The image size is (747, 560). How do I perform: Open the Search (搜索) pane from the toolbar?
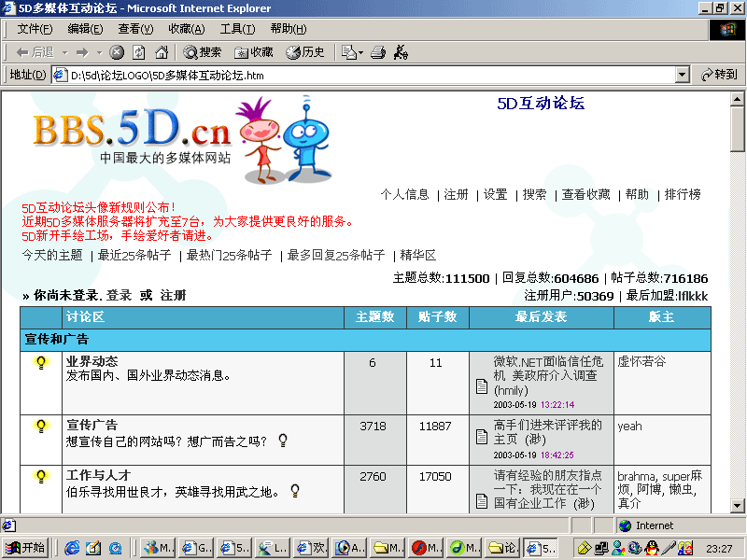[x=203, y=52]
